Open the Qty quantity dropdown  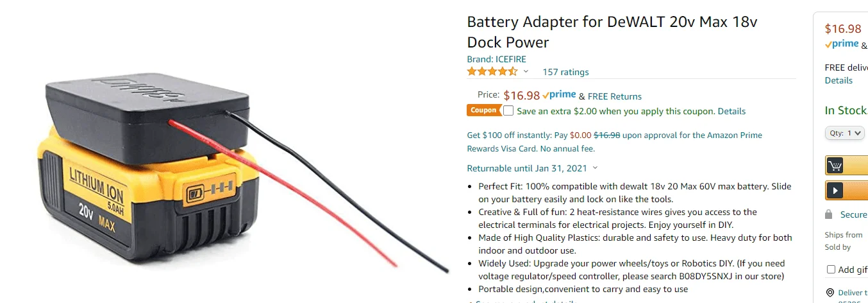(x=844, y=133)
